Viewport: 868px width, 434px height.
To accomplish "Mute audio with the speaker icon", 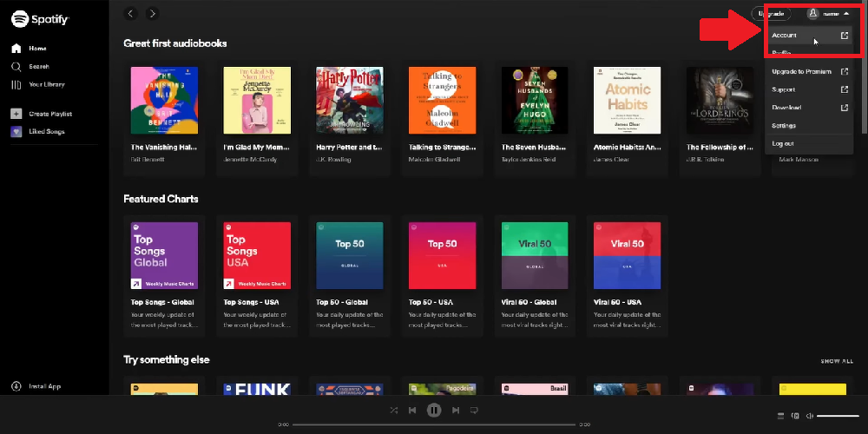I will pyautogui.click(x=809, y=416).
